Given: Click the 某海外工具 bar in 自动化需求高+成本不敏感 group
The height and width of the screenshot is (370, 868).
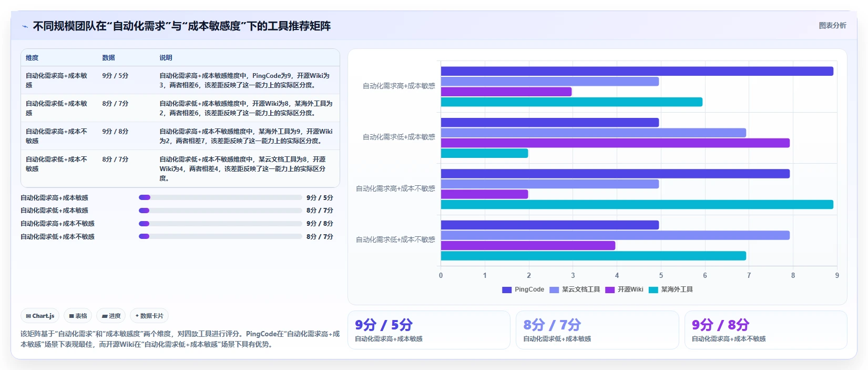Looking at the screenshot, I should [637, 205].
